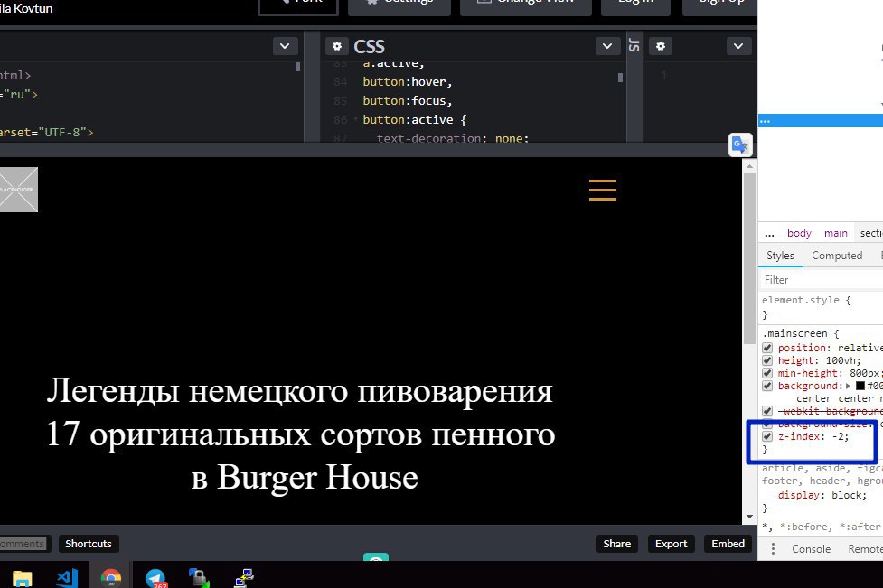
Task: Click the CSS editor scrollbar thumb
Action: click(x=620, y=78)
